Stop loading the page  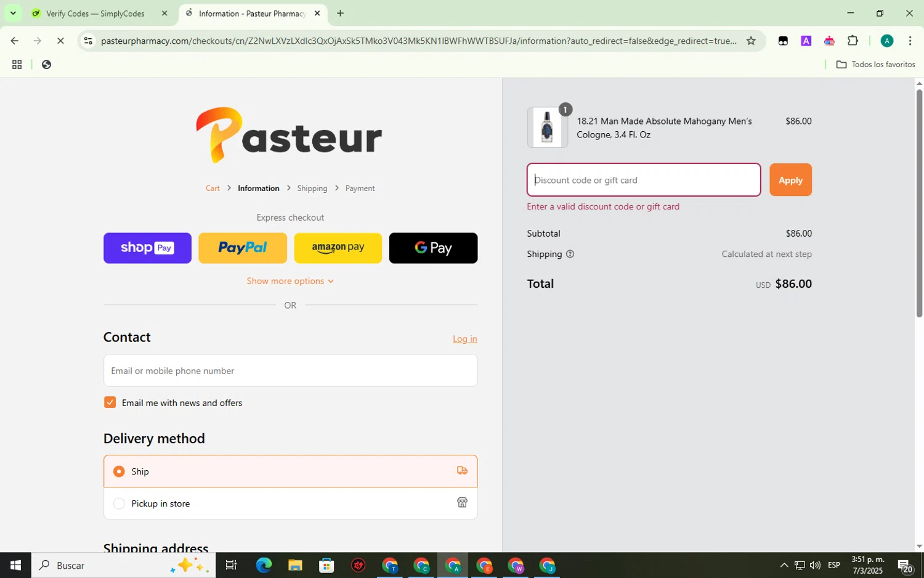point(60,41)
